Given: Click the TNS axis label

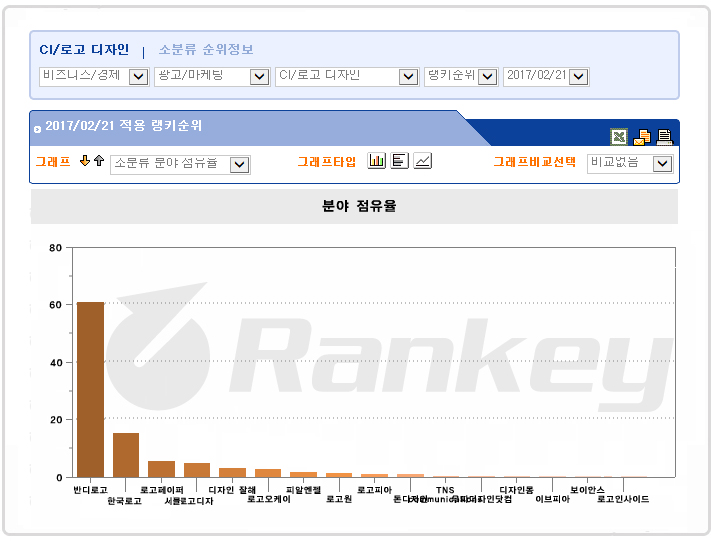Looking at the screenshot, I should [445, 490].
